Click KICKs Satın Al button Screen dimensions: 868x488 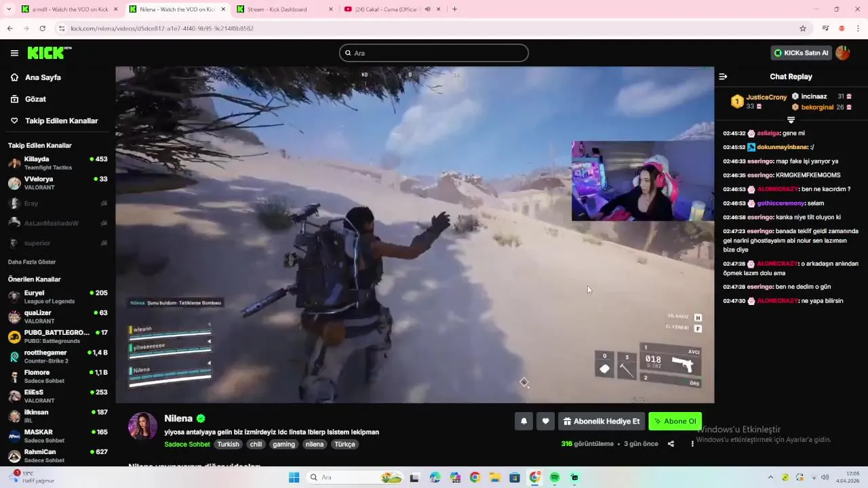[801, 53]
